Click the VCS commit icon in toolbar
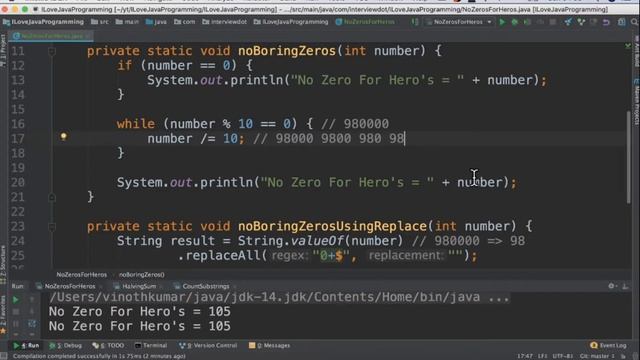640x360 pixels. coord(581,22)
